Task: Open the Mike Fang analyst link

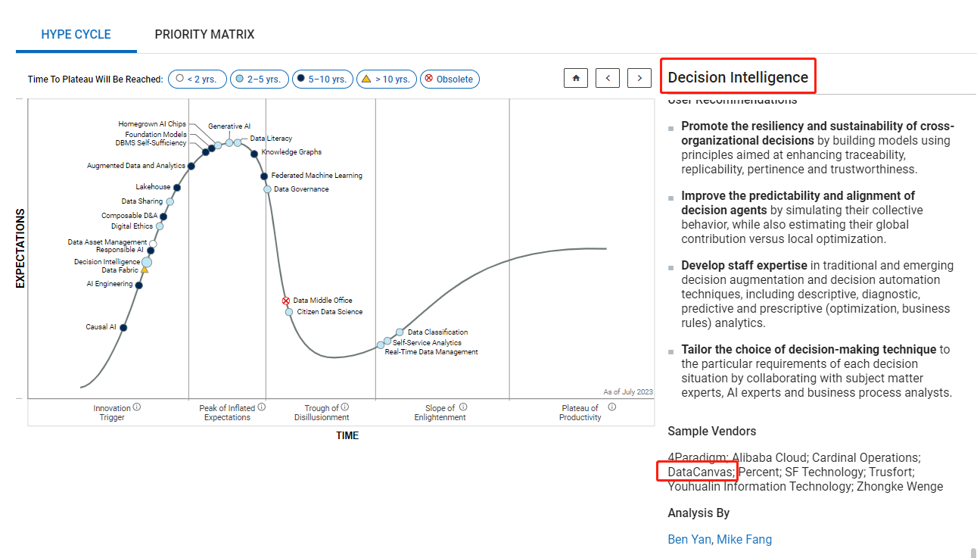Action: [x=744, y=539]
